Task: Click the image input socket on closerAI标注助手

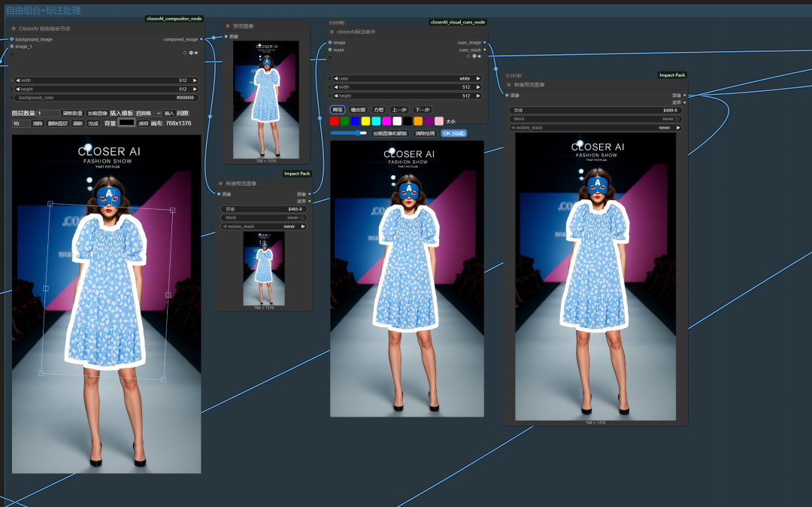Action: coord(330,42)
